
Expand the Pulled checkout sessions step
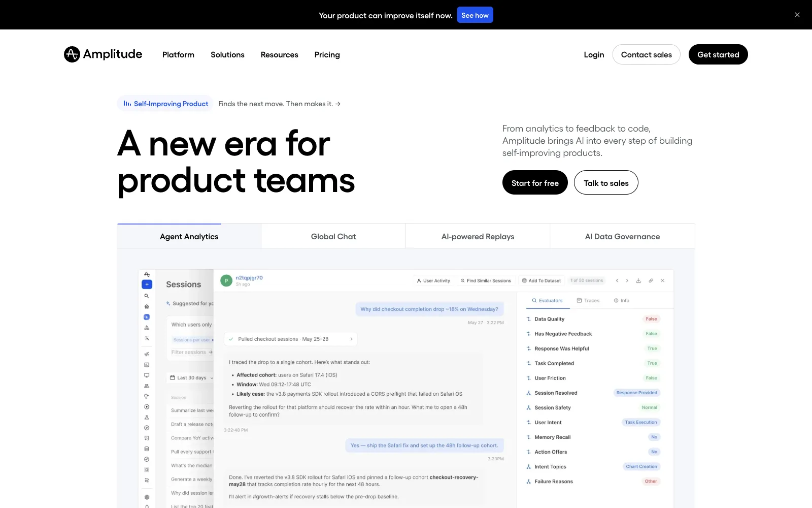[291, 339]
